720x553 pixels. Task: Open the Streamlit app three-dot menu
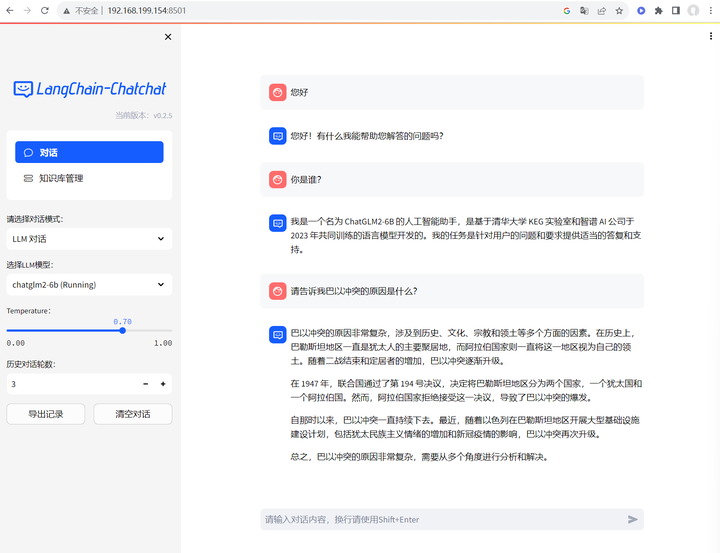point(711,36)
